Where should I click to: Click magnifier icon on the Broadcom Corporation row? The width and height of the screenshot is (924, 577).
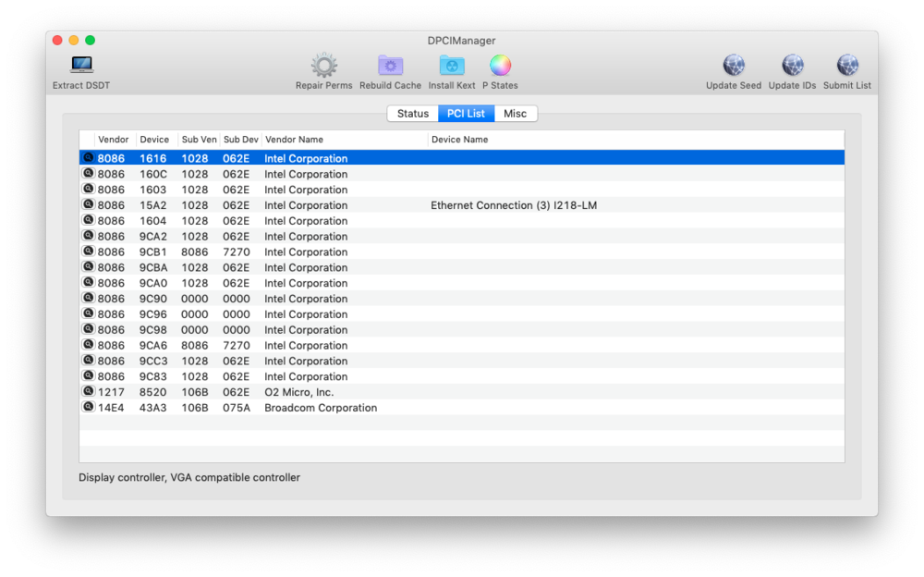pos(89,407)
